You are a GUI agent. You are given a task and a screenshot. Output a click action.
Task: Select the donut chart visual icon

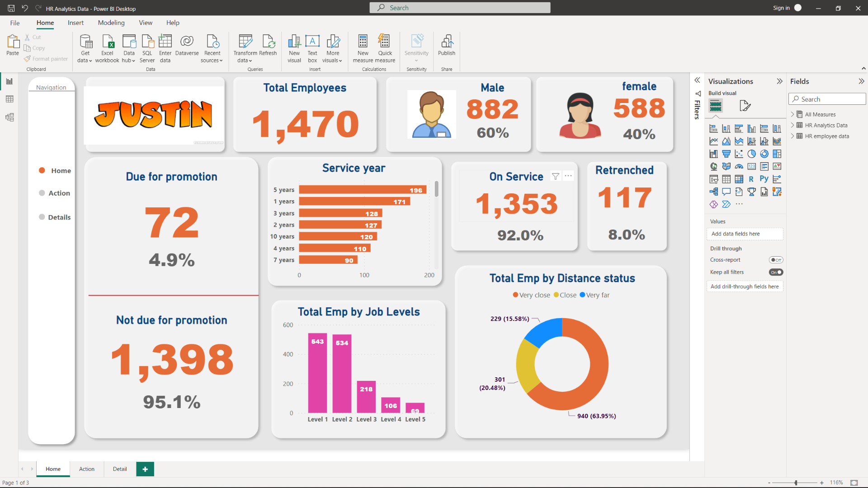point(764,154)
